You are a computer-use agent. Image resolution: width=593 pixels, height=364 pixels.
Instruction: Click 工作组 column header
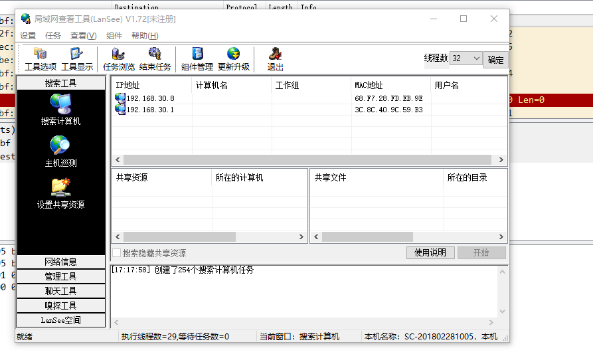tap(311, 85)
